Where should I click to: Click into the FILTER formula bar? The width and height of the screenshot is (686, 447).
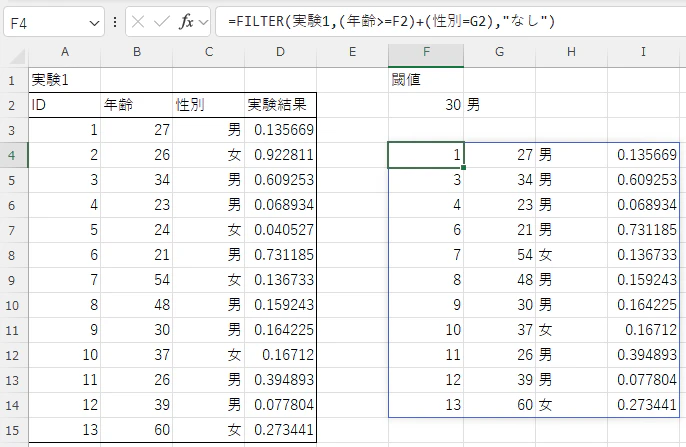451,21
